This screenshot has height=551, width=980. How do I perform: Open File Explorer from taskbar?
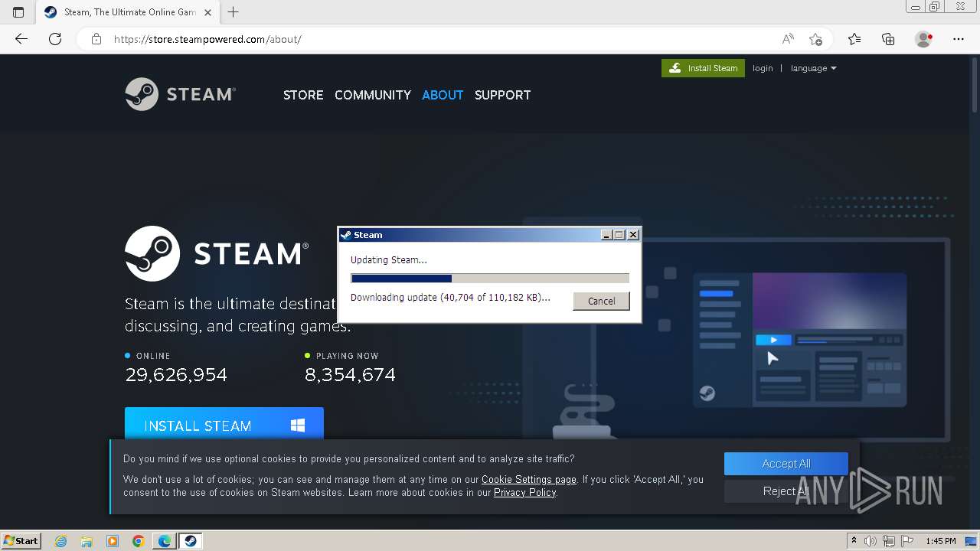87,541
